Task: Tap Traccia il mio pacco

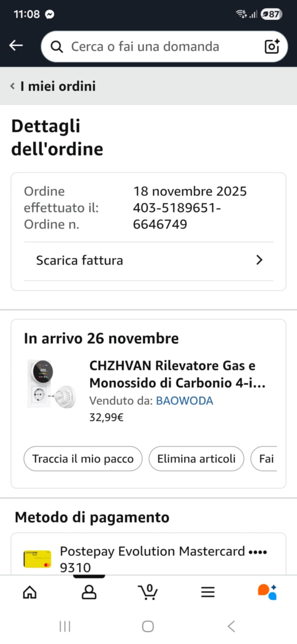Action: pyautogui.click(x=83, y=459)
